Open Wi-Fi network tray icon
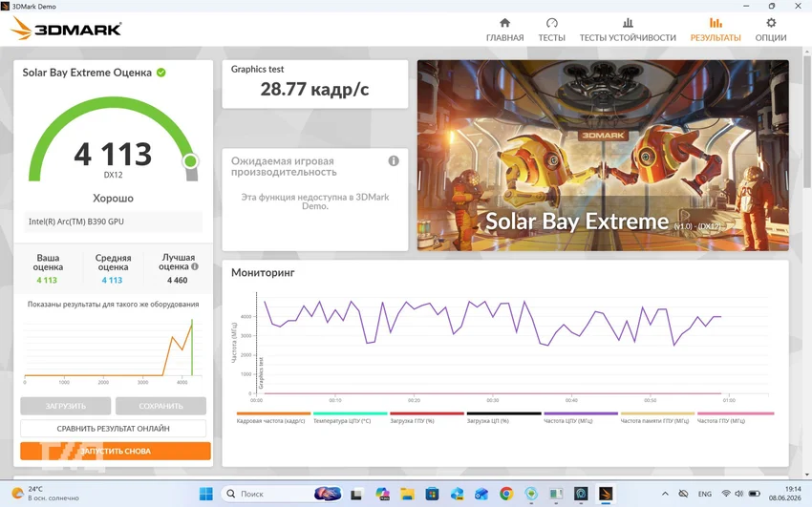Viewport: 812px width, 507px height. [726, 494]
